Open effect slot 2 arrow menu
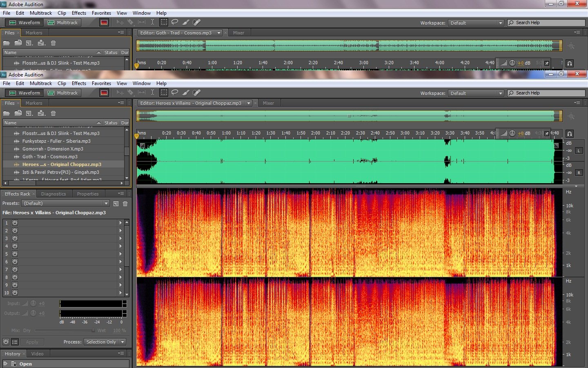The image size is (588, 368). click(120, 231)
